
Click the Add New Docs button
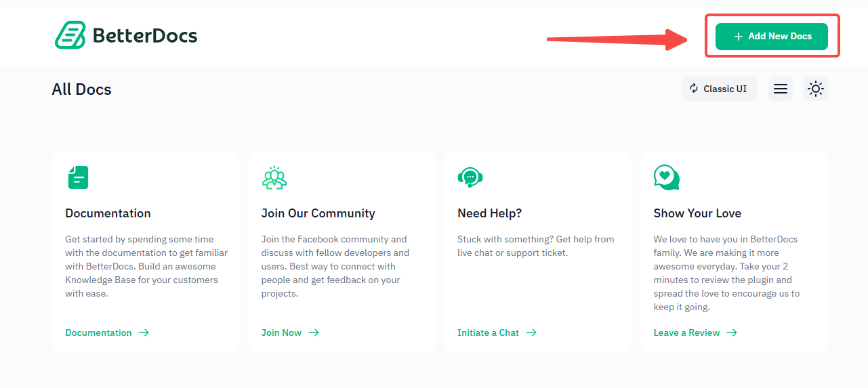point(771,37)
